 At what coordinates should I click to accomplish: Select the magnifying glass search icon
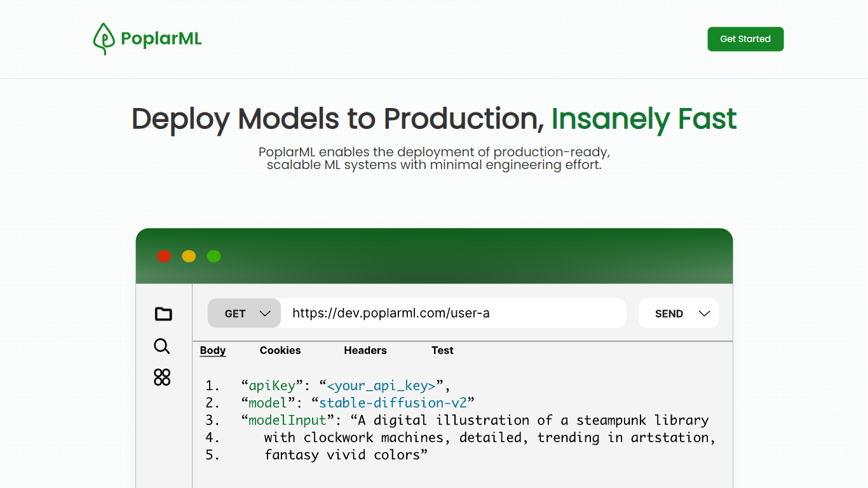[162, 346]
